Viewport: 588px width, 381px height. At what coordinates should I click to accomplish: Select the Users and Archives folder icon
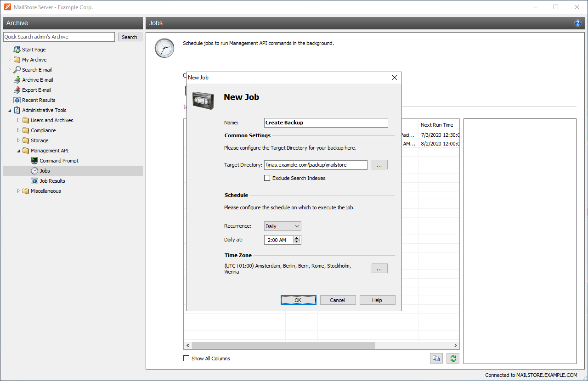click(x=26, y=120)
